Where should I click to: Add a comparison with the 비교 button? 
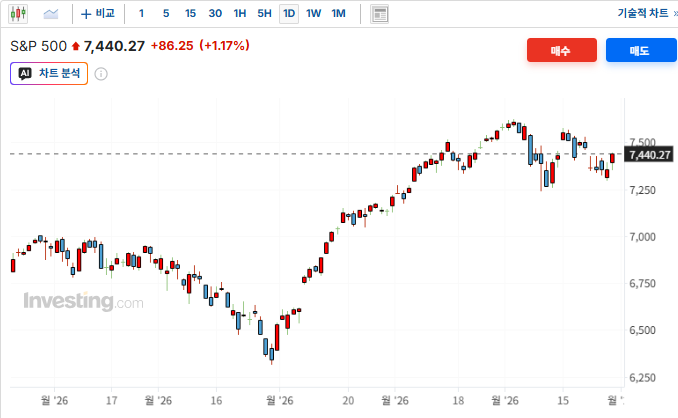point(98,14)
